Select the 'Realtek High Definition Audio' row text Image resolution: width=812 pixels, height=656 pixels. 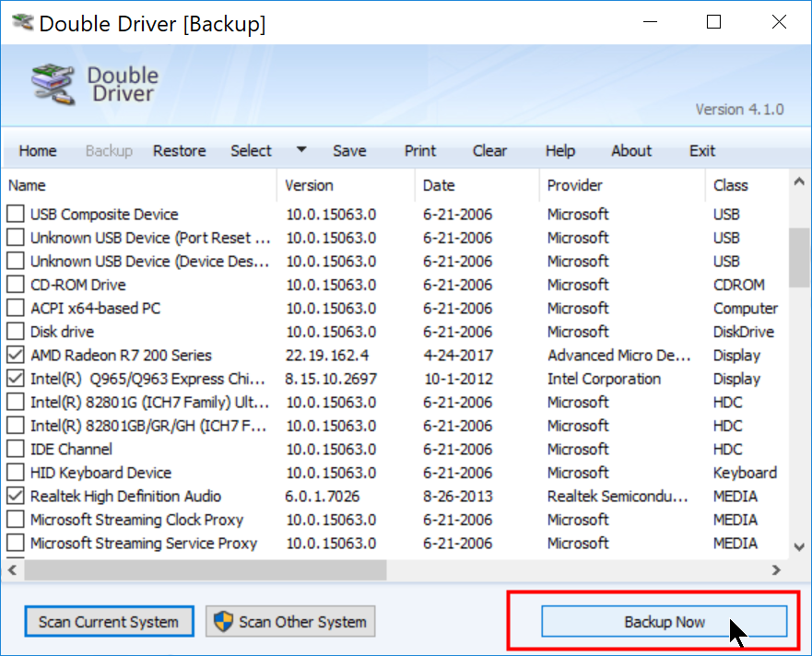point(126,496)
